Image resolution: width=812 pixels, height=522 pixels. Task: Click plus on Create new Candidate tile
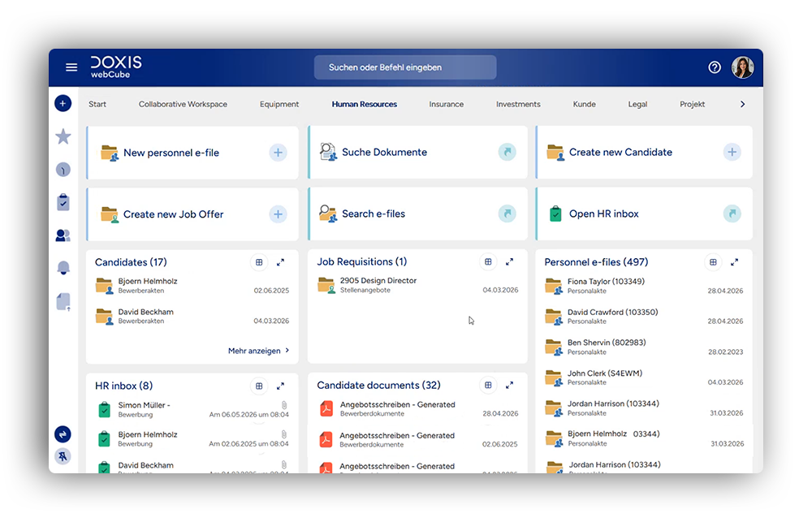pyautogui.click(x=732, y=153)
